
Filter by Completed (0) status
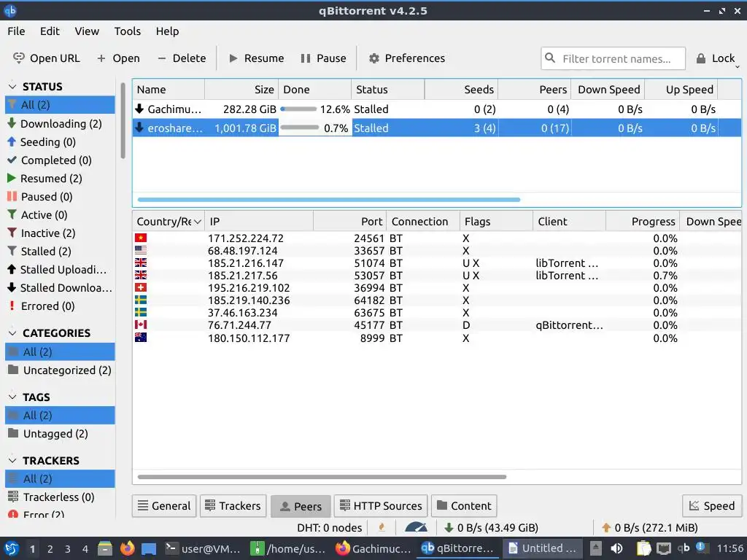pos(60,160)
